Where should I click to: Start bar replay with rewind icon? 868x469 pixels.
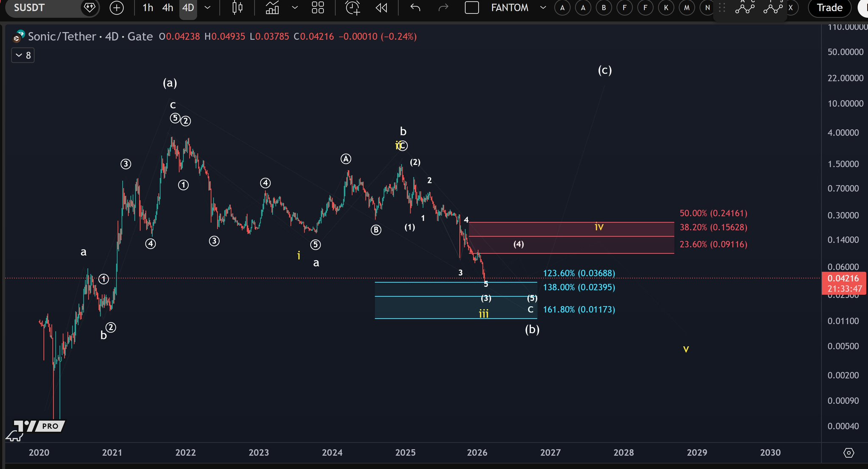click(x=381, y=8)
